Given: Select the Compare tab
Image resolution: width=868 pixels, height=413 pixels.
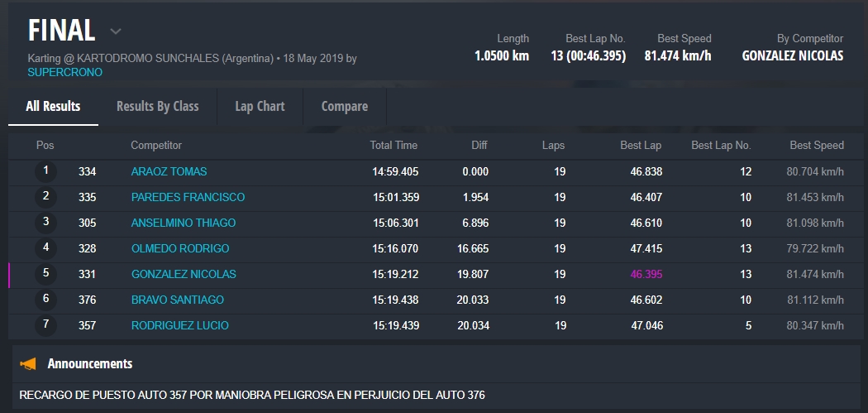Looking at the screenshot, I should (x=344, y=106).
